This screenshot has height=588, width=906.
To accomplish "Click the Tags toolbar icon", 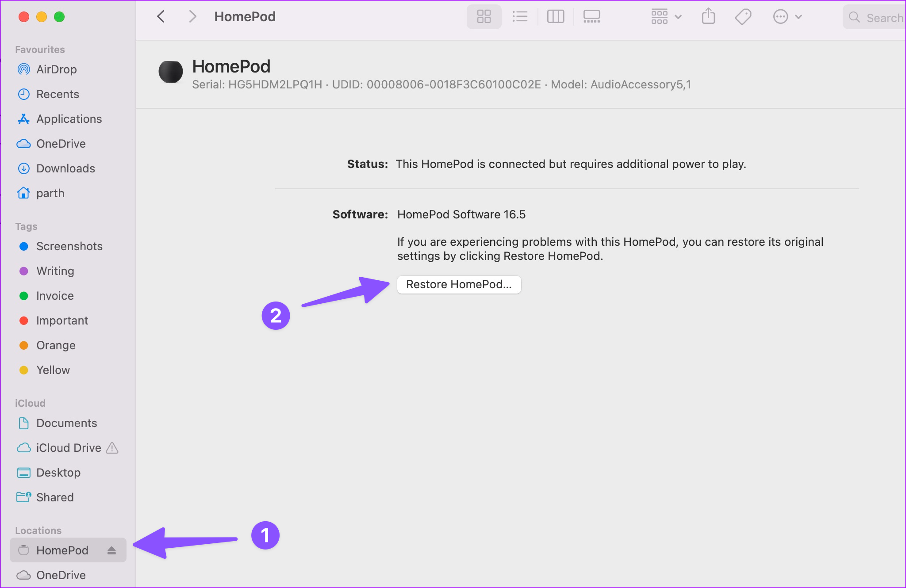I will pyautogui.click(x=742, y=16).
